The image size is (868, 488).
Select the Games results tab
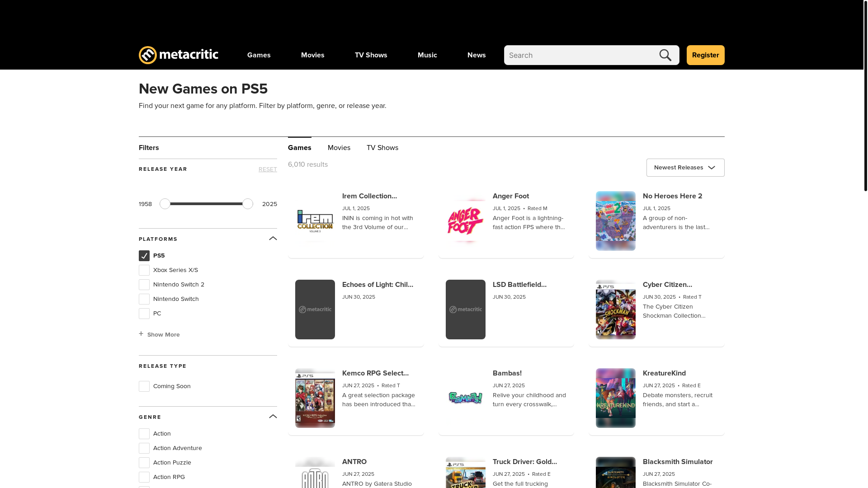click(300, 148)
